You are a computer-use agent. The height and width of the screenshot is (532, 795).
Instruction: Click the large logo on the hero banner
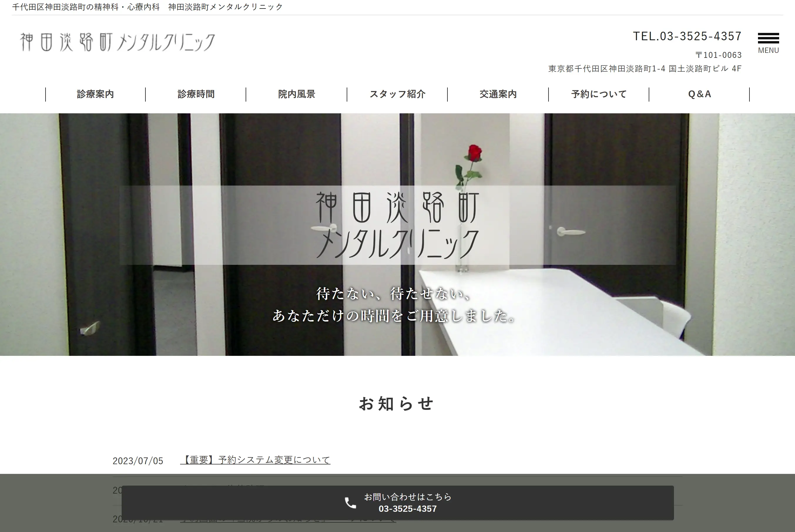tap(397, 225)
